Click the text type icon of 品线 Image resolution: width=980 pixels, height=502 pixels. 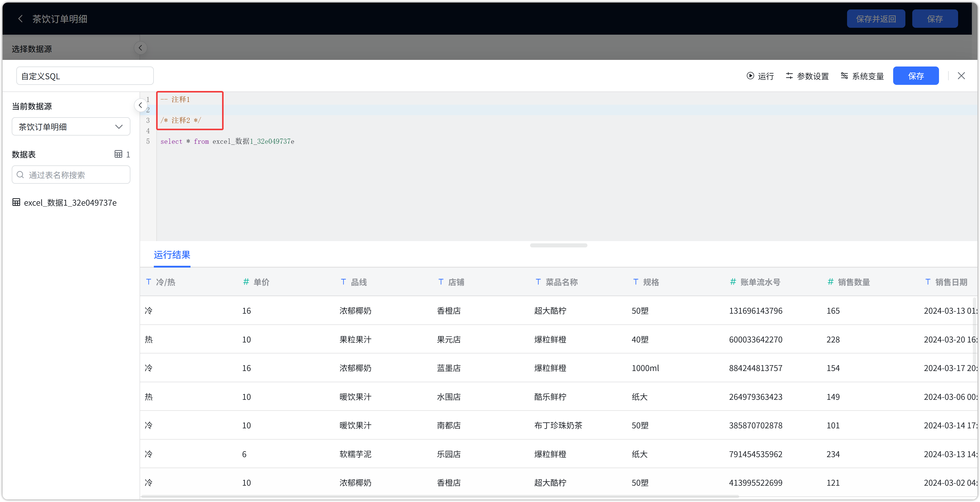(x=344, y=282)
